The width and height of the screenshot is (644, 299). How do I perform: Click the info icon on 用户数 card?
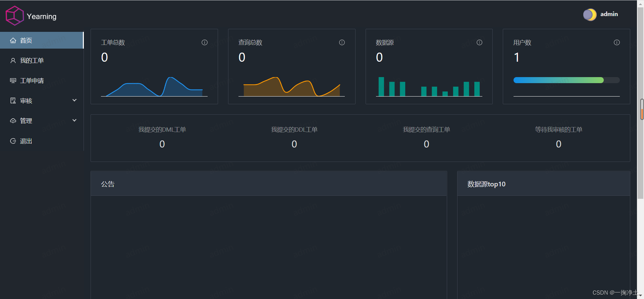(616, 43)
